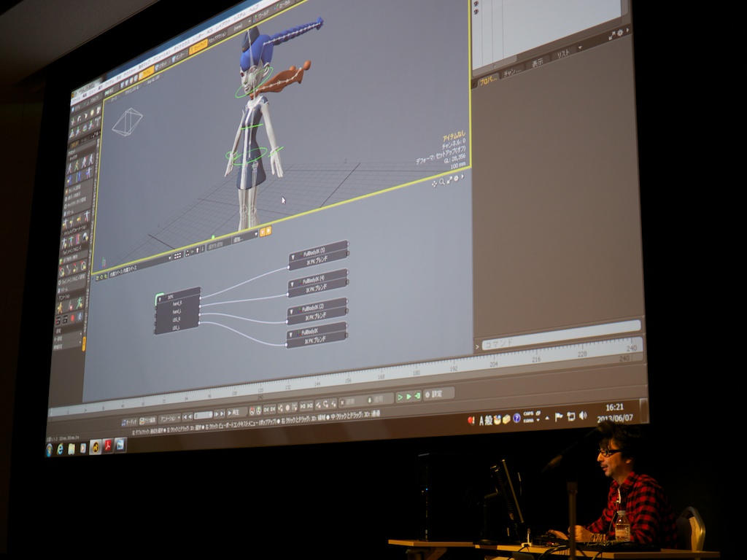The height and width of the screenshot is (560, 747).
Task: Click the ワールド coordinate button
Action: [x=262, y=17]
